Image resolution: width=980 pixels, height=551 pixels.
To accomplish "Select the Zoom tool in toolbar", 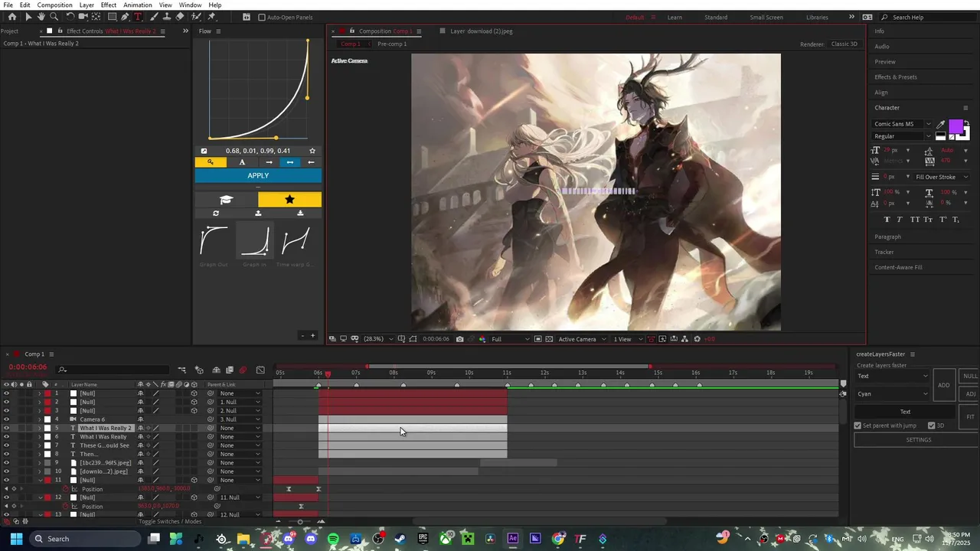I will pyautogui.click(x=54, y=17).
